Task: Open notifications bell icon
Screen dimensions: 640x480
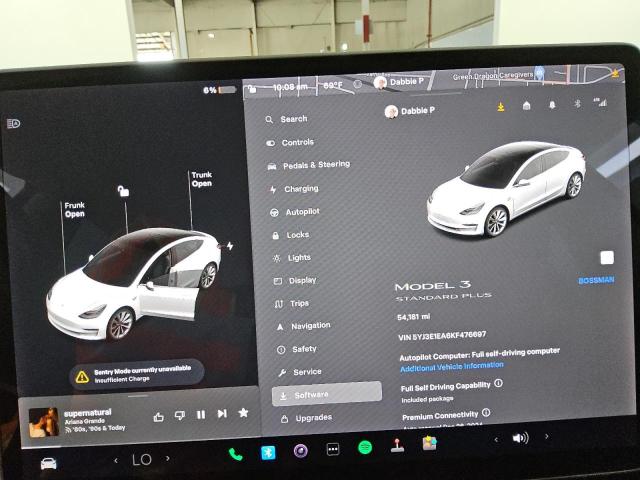Action: pos(552,105)
